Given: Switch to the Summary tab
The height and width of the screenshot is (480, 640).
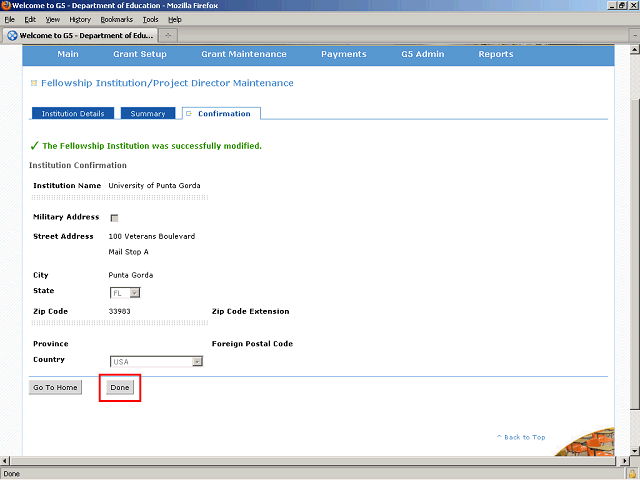Looking at the screenshot, I should (x=148, y=113).
